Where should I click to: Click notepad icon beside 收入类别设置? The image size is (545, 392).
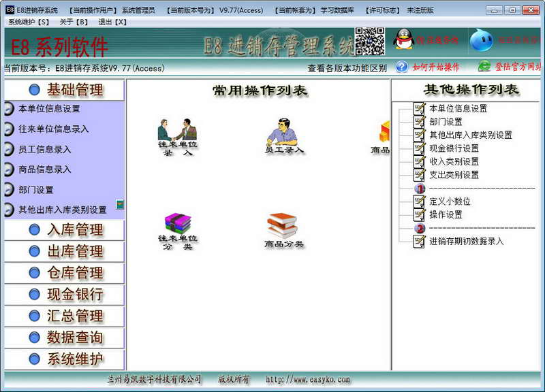pos(419,161)
